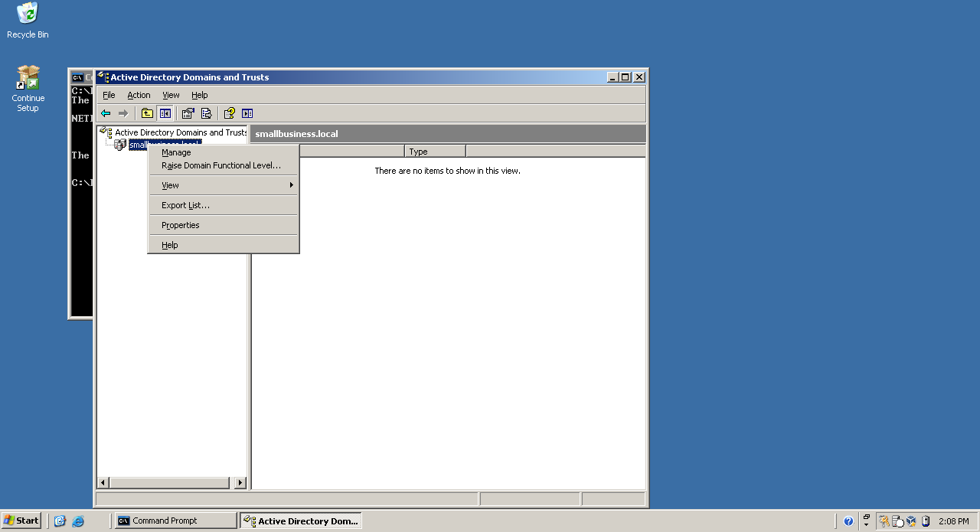Screen dimensions: 980x532
Task: Click the Export List toolbar icon
Action: pyautogui.click(x=206, y=113)
